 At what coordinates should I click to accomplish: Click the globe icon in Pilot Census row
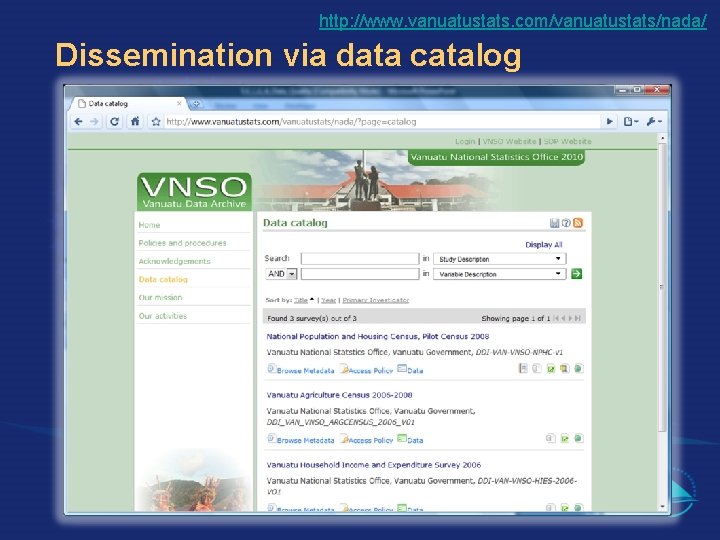[x=579, y=368]
